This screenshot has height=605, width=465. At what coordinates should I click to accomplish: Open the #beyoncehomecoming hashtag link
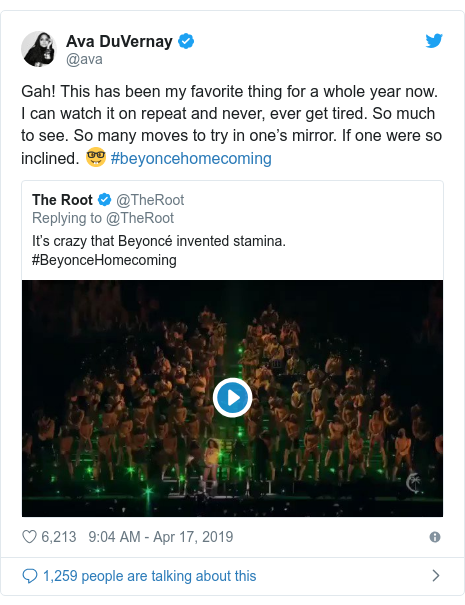tap(191, 158)
